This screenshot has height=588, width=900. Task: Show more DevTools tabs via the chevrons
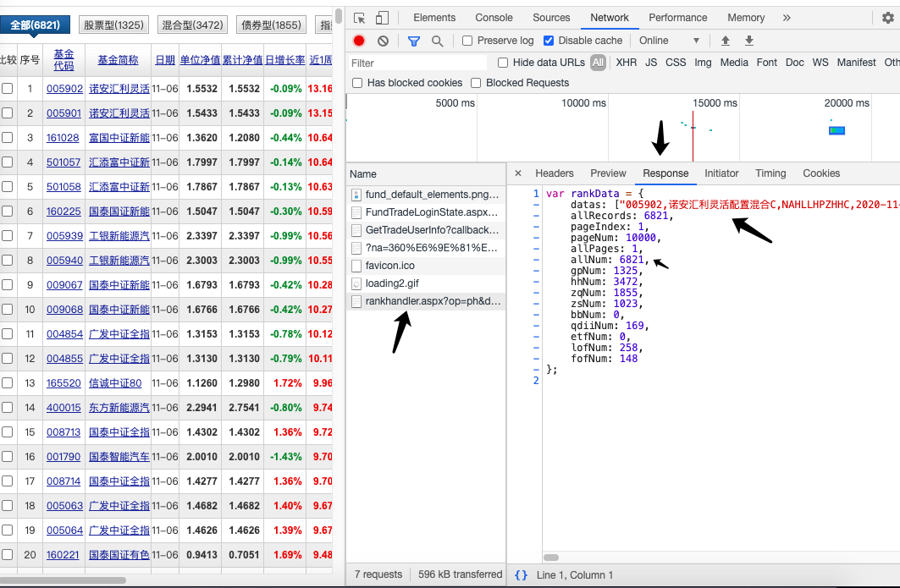click(x=787, y=18)
